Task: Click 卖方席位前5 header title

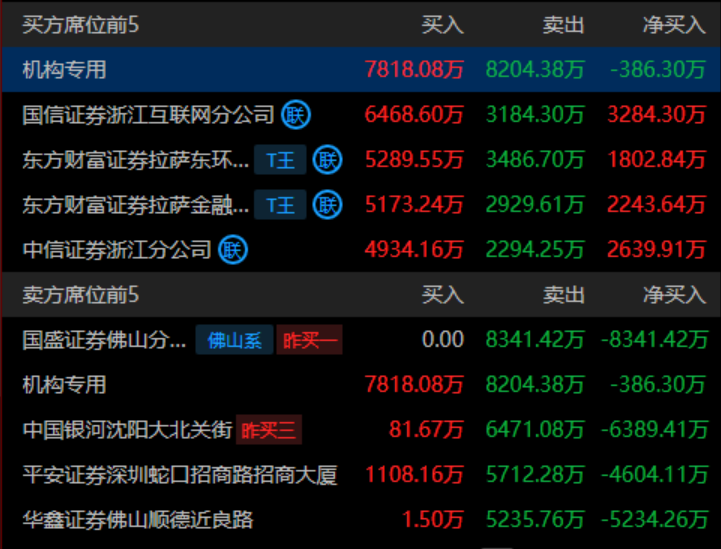Action: point(81,295)
